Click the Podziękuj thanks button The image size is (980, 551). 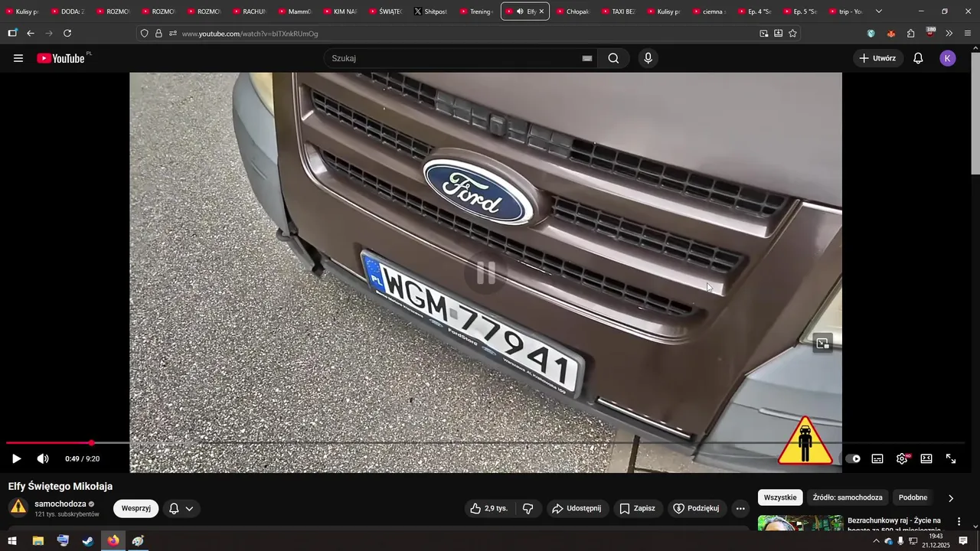(x=696, y=508)
